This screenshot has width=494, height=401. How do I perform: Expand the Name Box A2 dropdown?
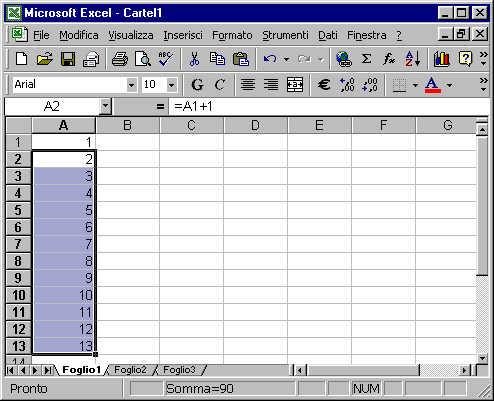[x=105, y=106]
